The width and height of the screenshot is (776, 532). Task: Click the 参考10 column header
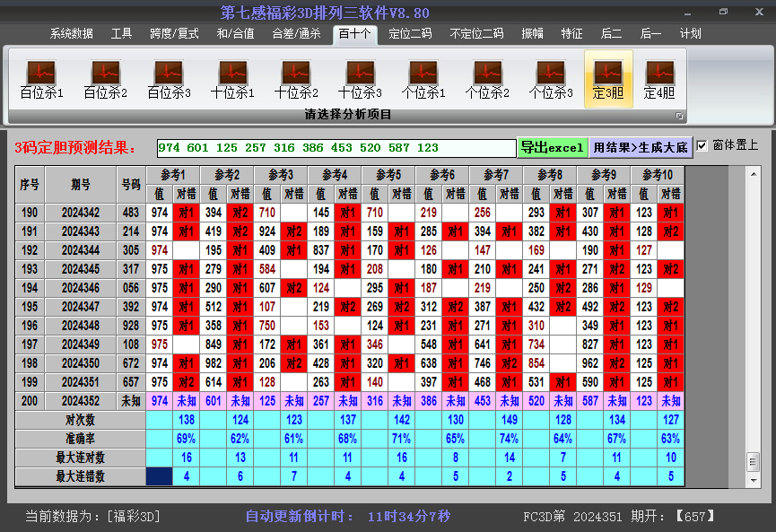click(x=658, y=175)
